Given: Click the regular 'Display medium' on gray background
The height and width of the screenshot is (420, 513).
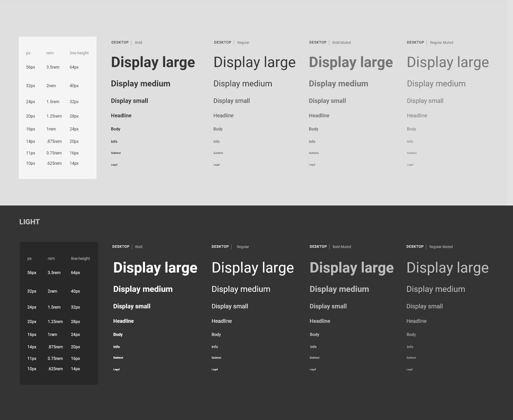Looking at the screenshot, I should [243, 84].
